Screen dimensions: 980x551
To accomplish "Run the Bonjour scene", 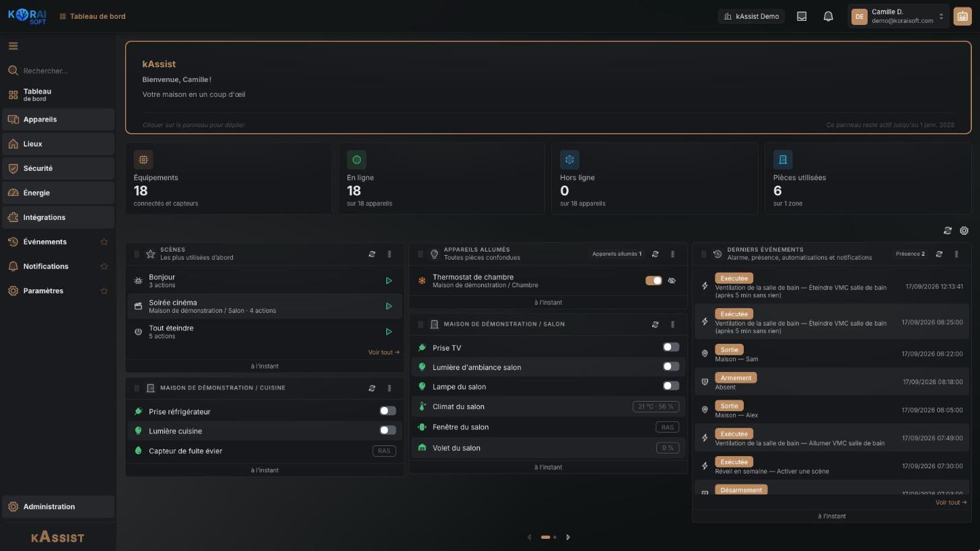I will [388, 281].
